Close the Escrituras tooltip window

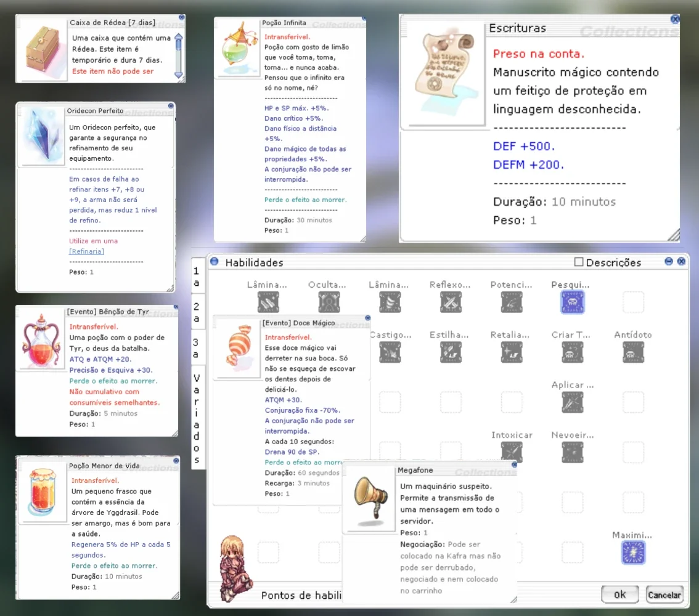[x=675, y=19]
